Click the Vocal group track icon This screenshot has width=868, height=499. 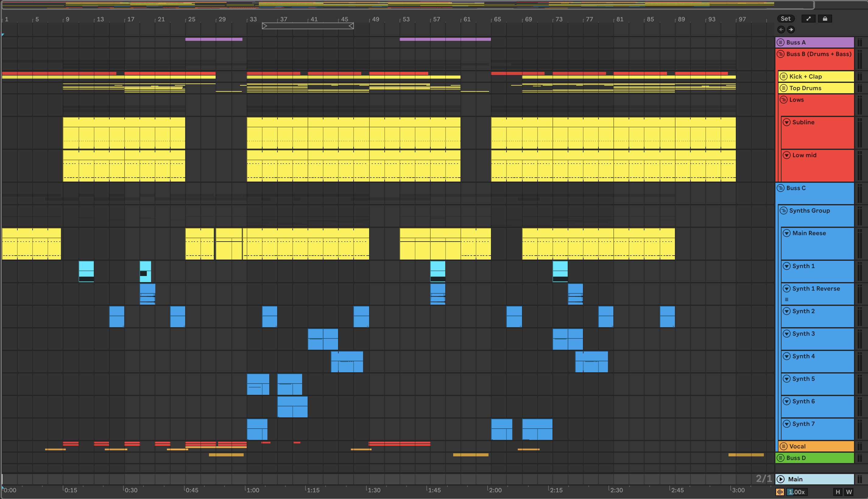(783, 446)
